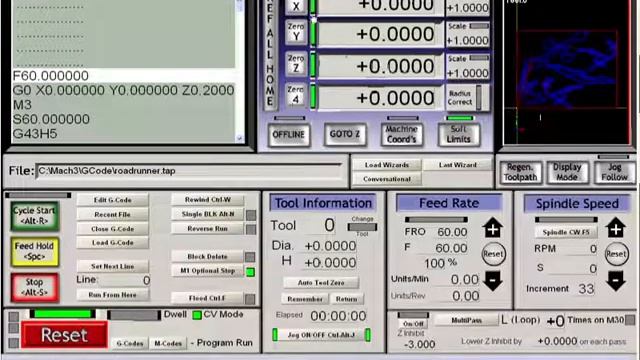Zero the Y axis

coord(296,32)
